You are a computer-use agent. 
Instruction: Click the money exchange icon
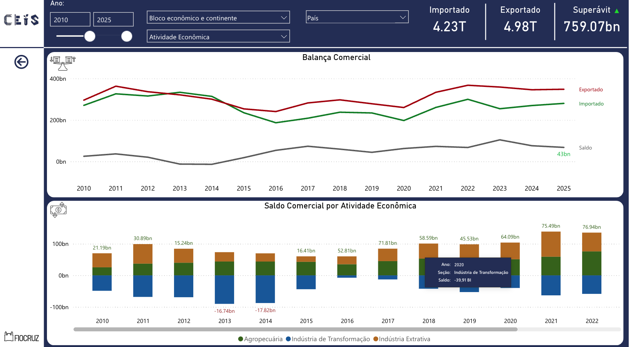pos(58,210)
